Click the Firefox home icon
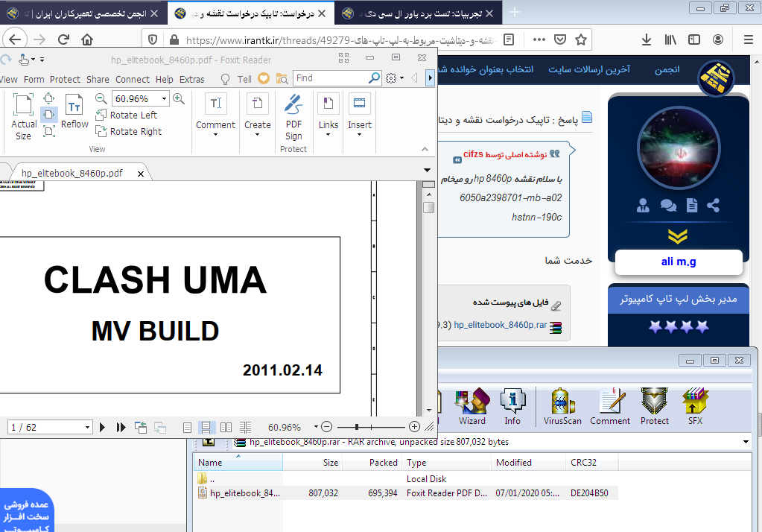The height and width of the screenshot is (532, 762). (x=87, y=39)
